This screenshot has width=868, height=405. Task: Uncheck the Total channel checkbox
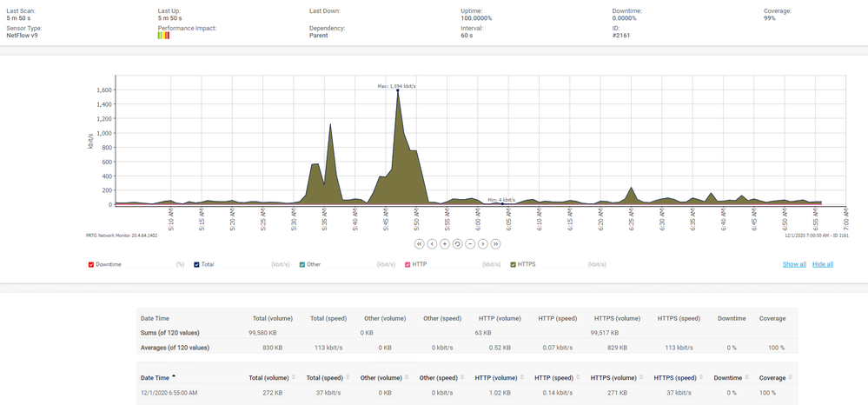pos(196,264)
